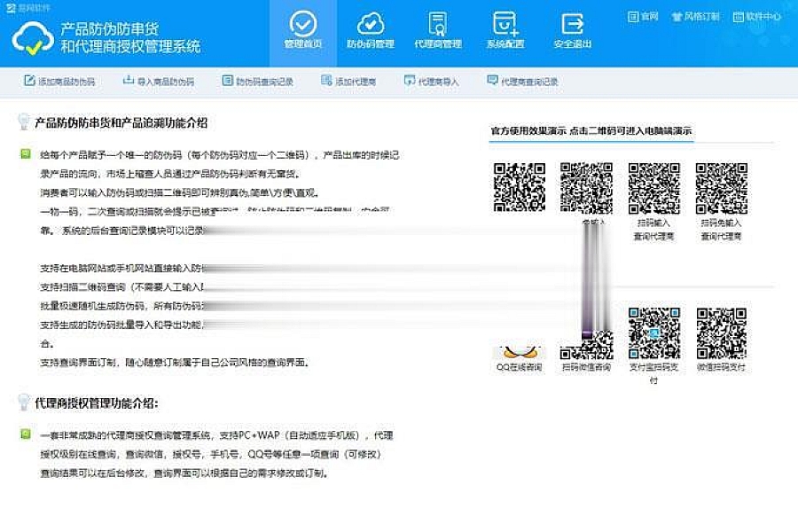The width and height of the screenshot is (798, 532).
Task: Choose the 添加代理商 shortcut
Action: pyautogui.click(x=348, y=81)
